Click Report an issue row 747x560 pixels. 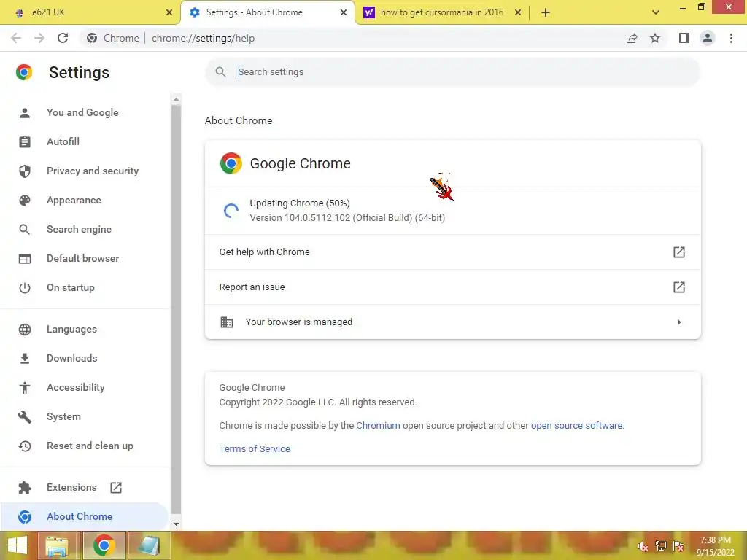pos(452,287)
